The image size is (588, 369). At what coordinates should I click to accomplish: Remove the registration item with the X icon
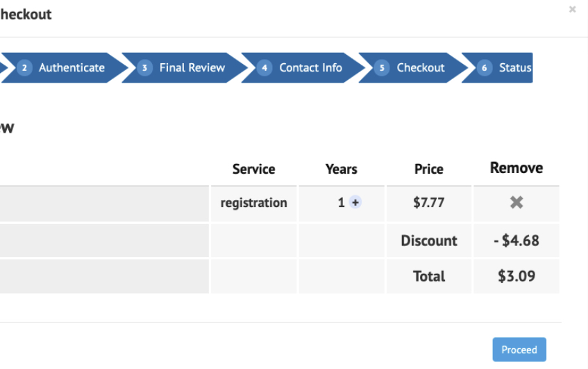pos(516,203)
